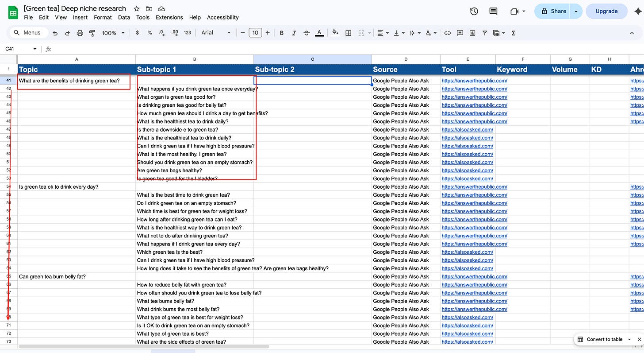644x353 pixels.
Task: Increase font size with plus button
Action: (x=268, y=33)
